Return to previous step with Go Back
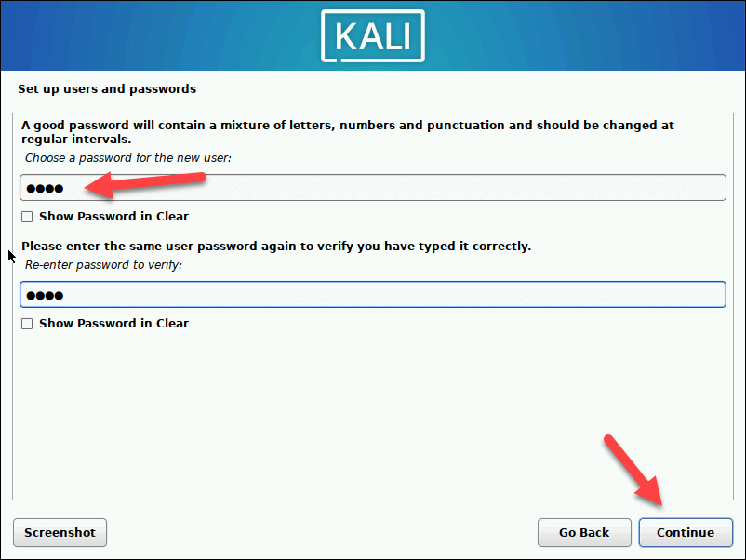This screenshot has width=746, height=560. pyautogui.click(x=584, y=532)
